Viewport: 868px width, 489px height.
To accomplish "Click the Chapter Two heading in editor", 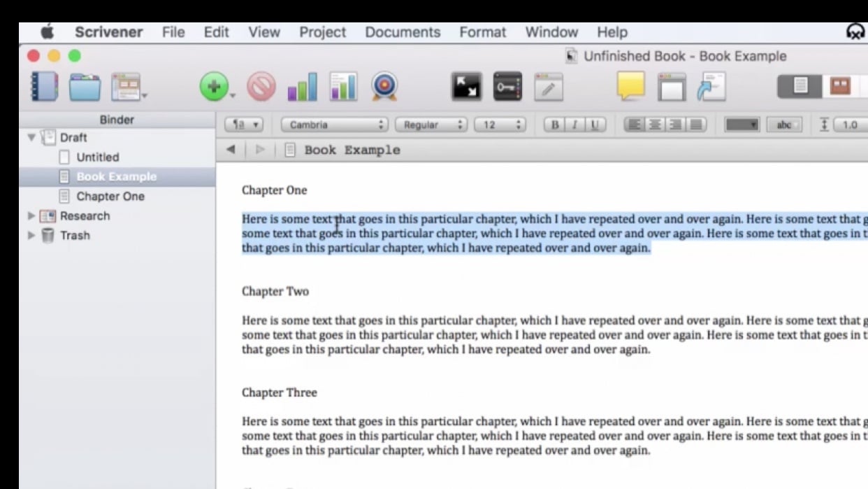I will pos(275,291).
